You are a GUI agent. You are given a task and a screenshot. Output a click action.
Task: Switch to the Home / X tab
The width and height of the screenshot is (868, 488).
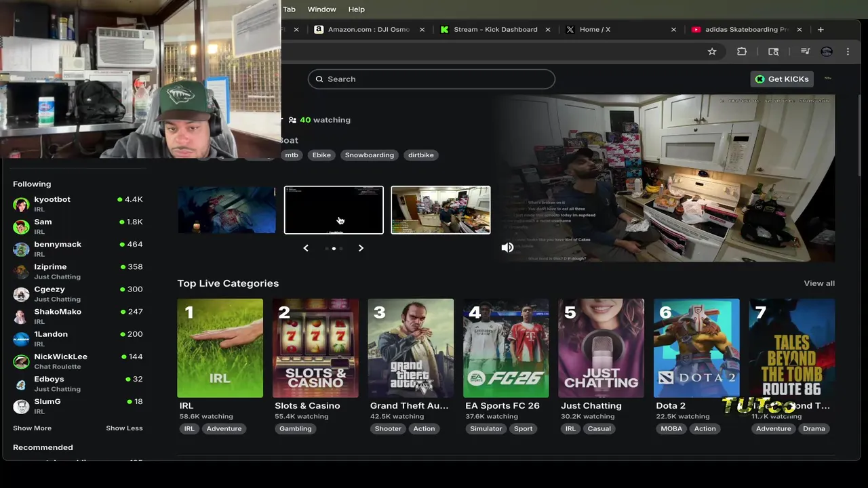point(620,29)
